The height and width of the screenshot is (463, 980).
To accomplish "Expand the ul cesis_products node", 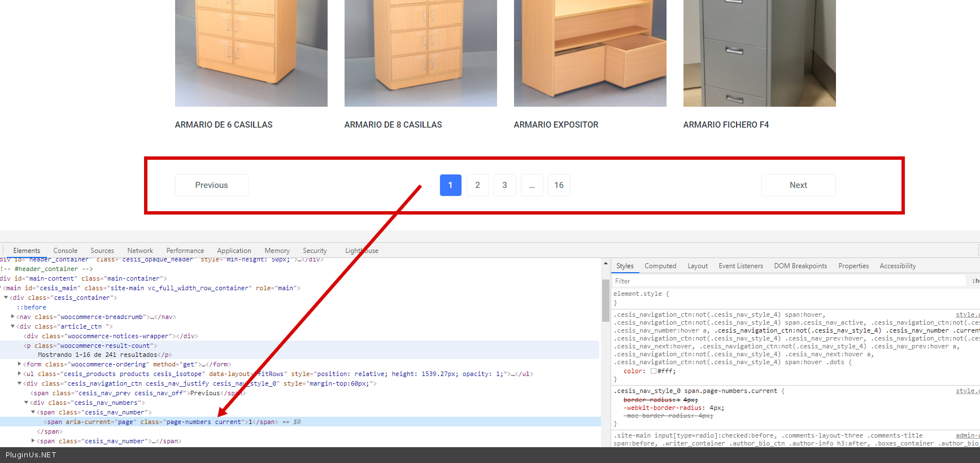I will (19, 374).
